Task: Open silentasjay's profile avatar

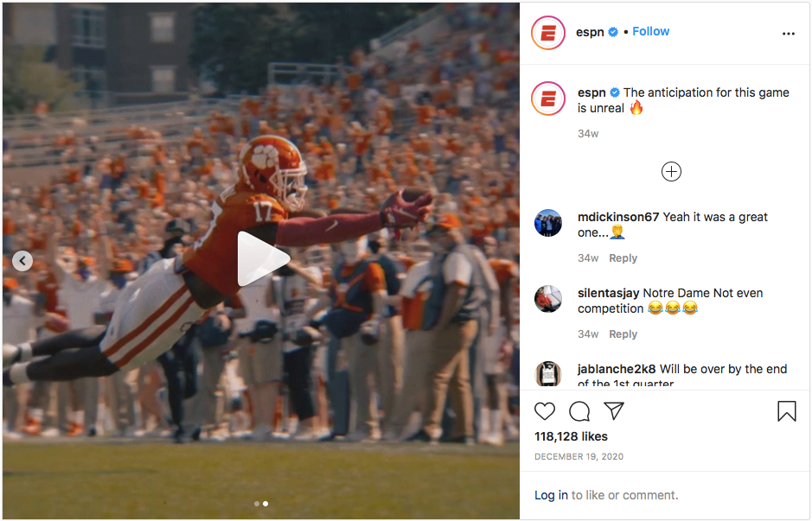Action: tap(547, 299)
